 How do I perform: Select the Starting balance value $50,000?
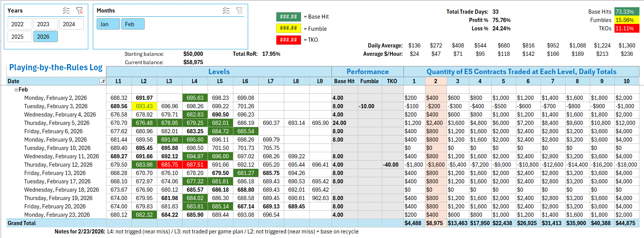pyautogui.click(x=193, y=54)
